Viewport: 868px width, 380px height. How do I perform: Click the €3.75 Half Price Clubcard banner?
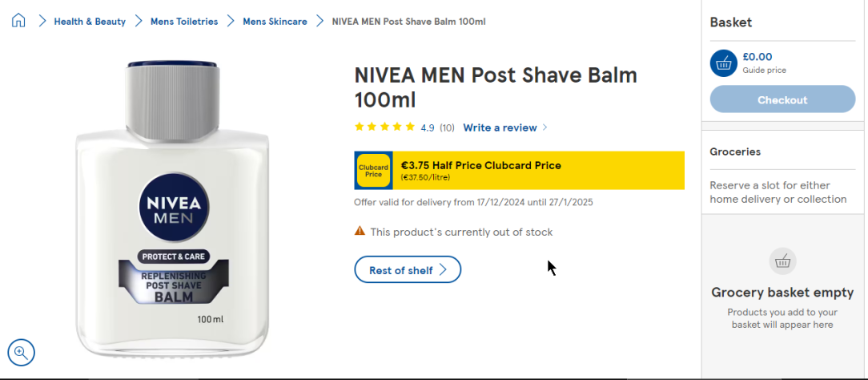pos(536,170)
